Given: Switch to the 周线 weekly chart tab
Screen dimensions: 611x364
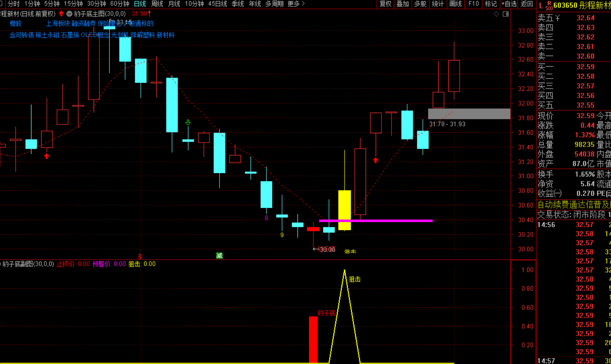Looking at the screenshot, I should click(x=157, y=4).
